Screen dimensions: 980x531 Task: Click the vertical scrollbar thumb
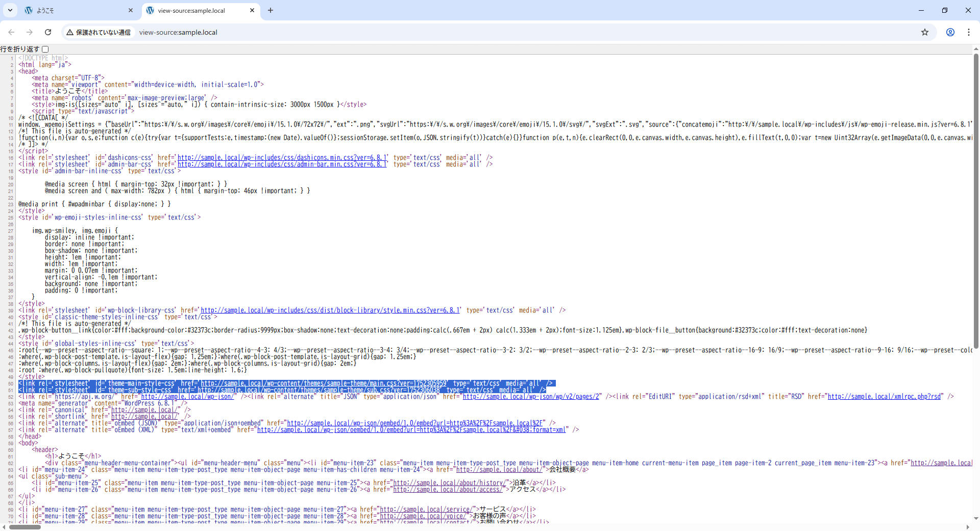tap(976, 201)
